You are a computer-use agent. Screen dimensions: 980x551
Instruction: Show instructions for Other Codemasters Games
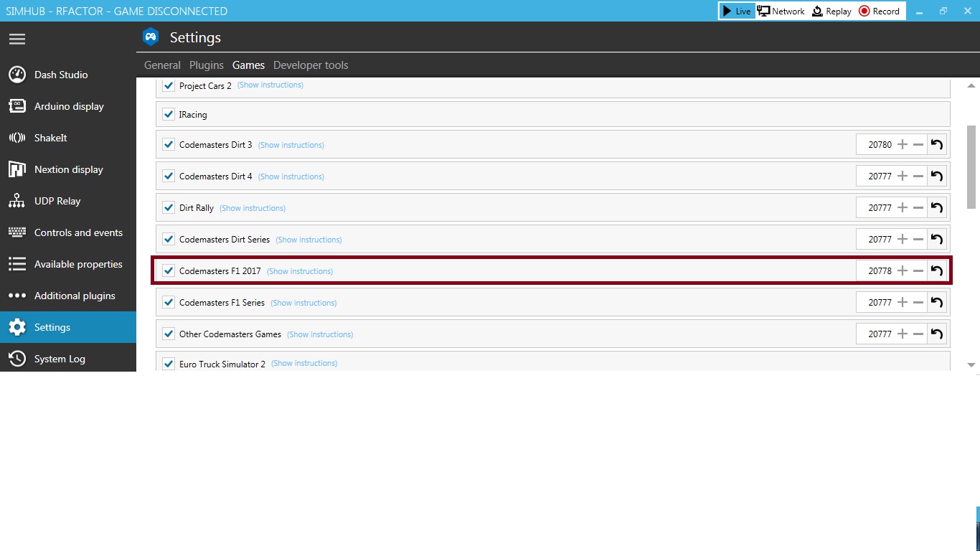point(320,334)
